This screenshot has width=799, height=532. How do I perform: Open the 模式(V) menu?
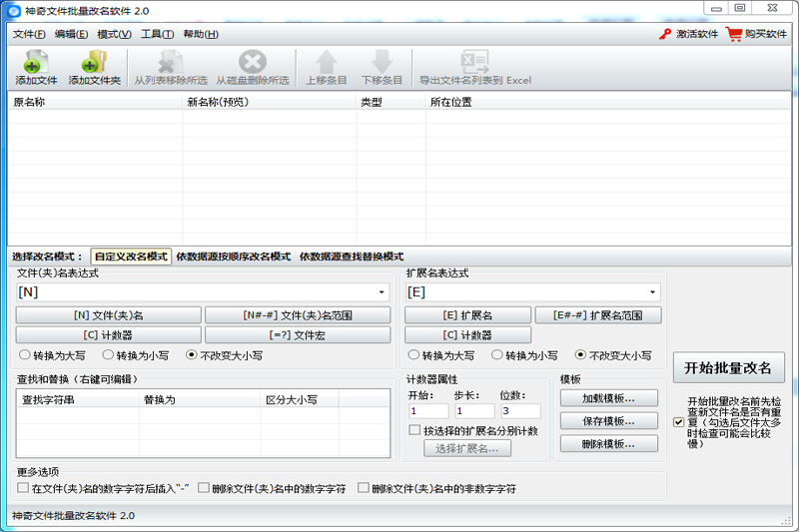(x=114, y=34)
